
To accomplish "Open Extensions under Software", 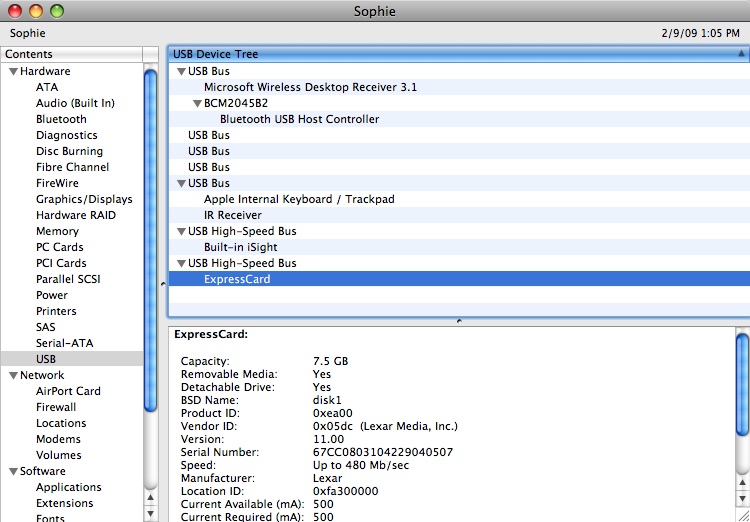I will pyautogui.click(x=65, y=503).
